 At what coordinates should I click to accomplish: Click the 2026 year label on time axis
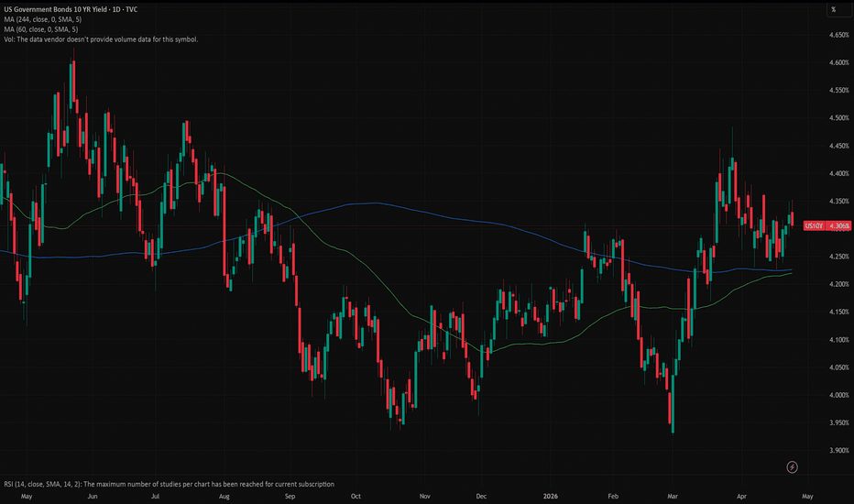551,497
